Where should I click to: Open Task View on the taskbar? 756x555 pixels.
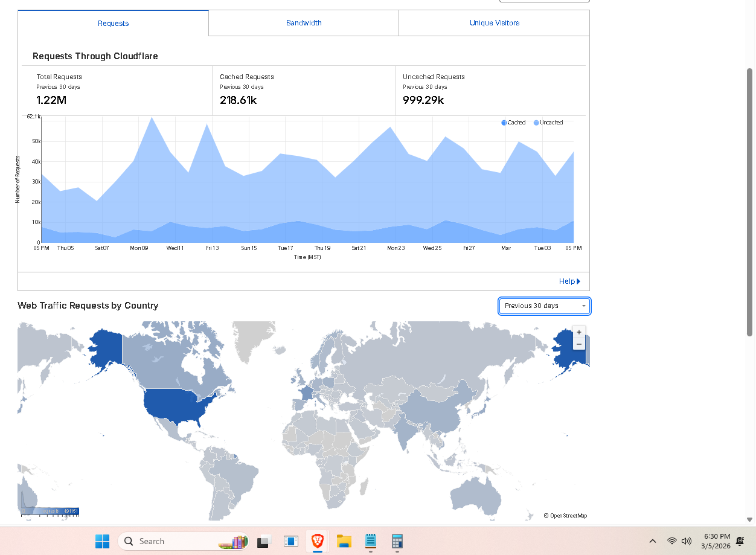coord(263,541)
